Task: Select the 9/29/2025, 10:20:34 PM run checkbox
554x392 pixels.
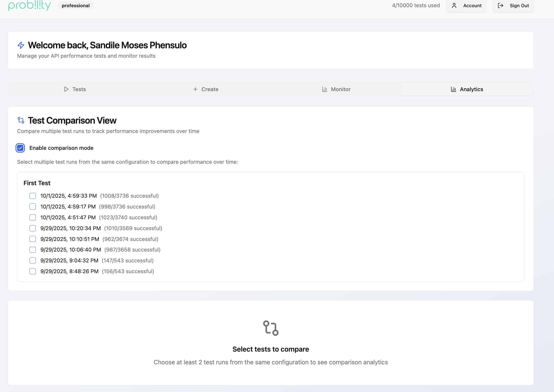Action: [x=33, y=228]
